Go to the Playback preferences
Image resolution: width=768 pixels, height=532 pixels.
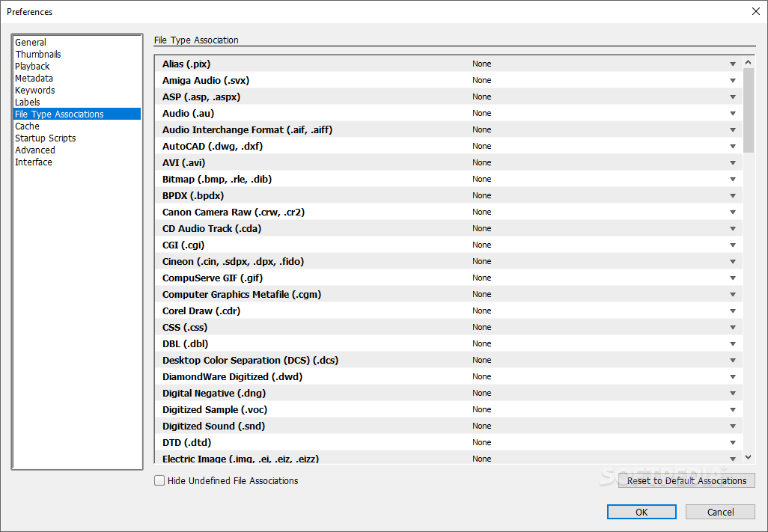pos(32,67)
